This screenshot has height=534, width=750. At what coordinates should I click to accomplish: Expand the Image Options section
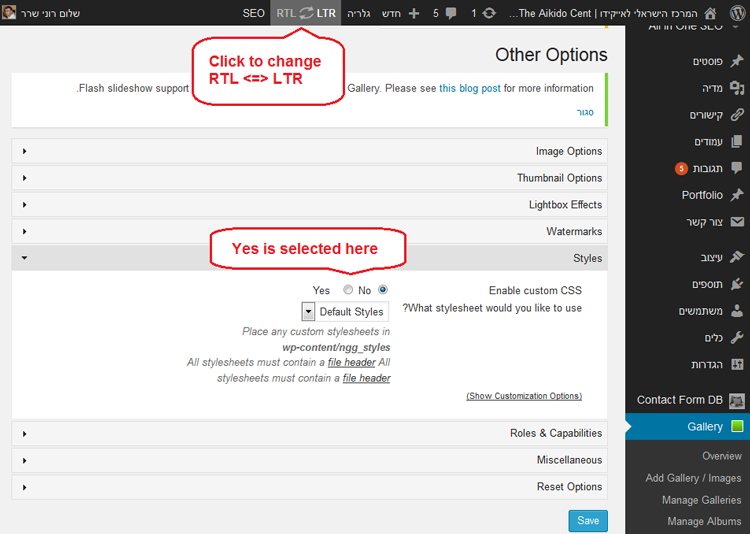pyautogui.click(x=309, y=151)
